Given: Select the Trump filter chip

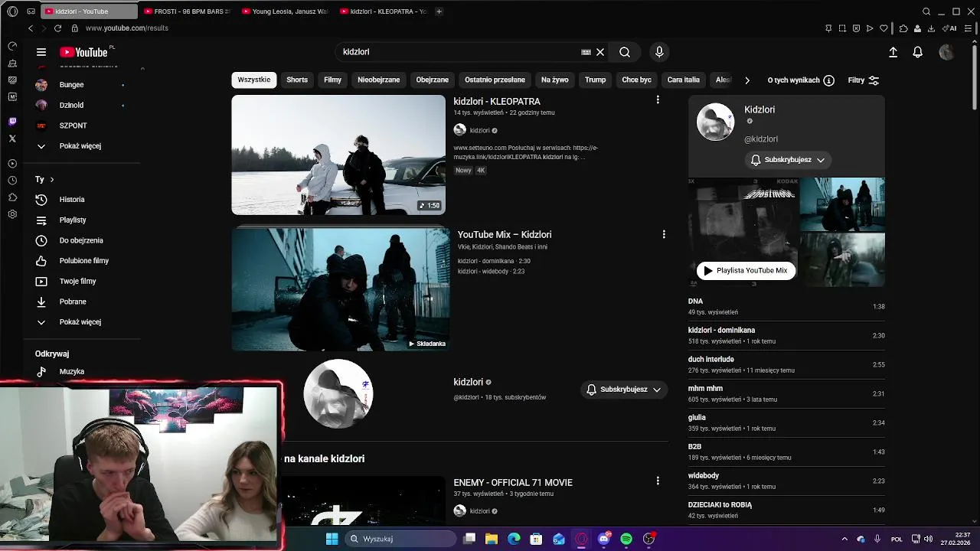Looking at the screenshot, I should [595, 80].
